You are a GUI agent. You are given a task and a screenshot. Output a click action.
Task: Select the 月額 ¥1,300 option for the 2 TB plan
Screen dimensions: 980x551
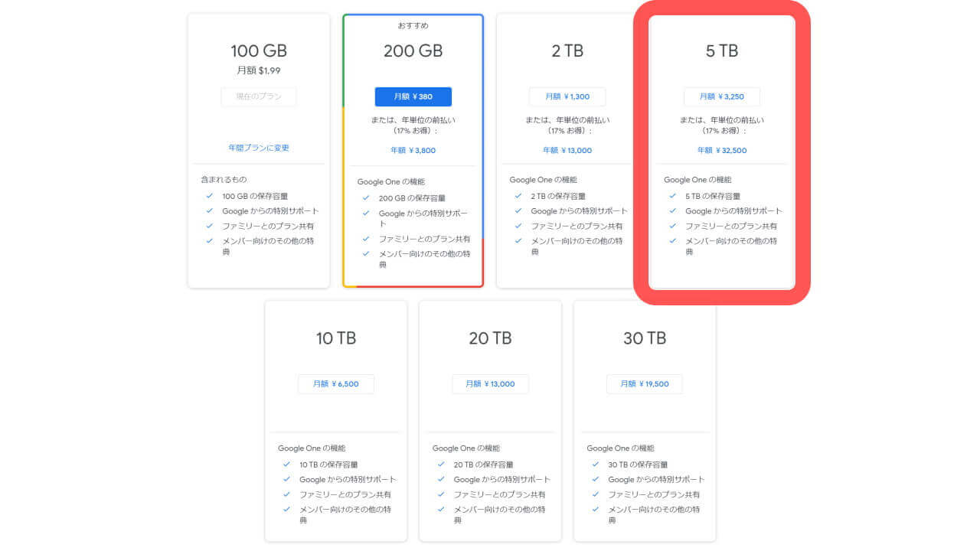(x=567, y=96)
